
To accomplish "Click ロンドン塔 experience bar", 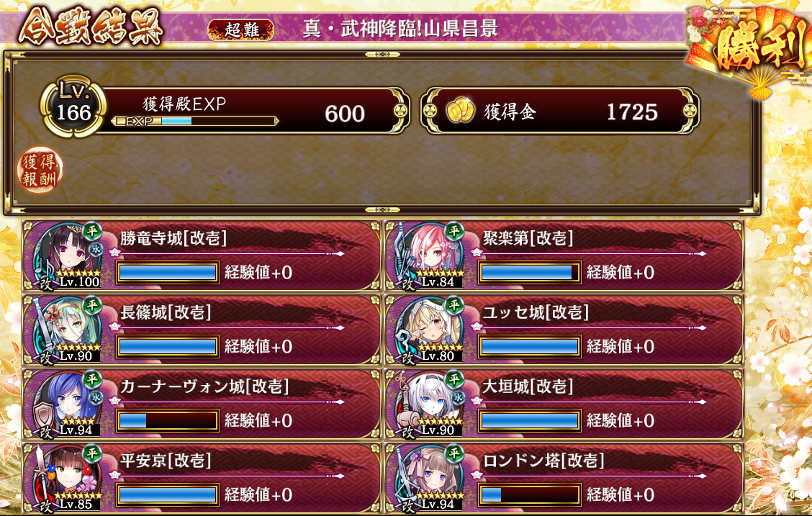I will click(x=528, y=495).
